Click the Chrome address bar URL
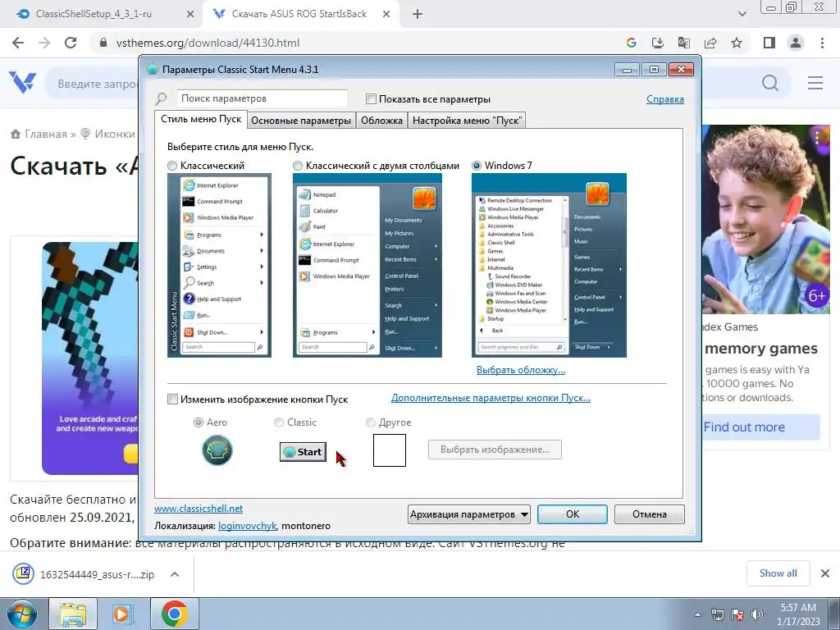 [x=208, y=43]
